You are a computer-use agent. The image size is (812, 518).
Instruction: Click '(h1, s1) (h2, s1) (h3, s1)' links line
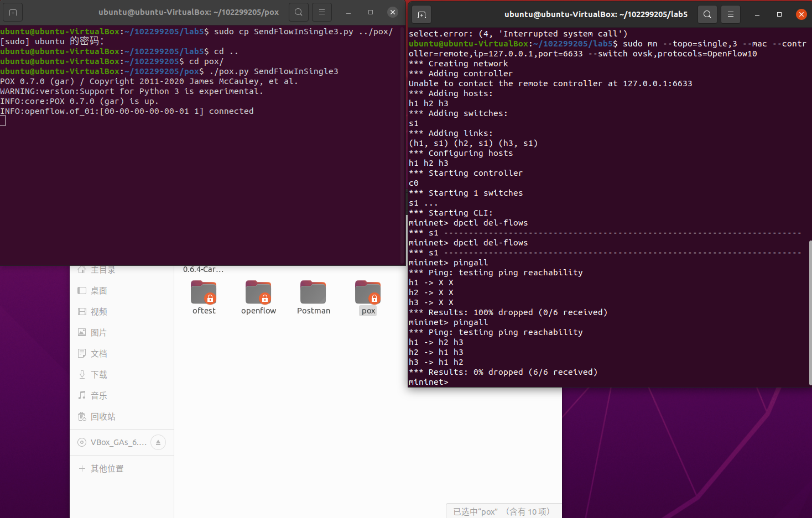tap(473, 143)
